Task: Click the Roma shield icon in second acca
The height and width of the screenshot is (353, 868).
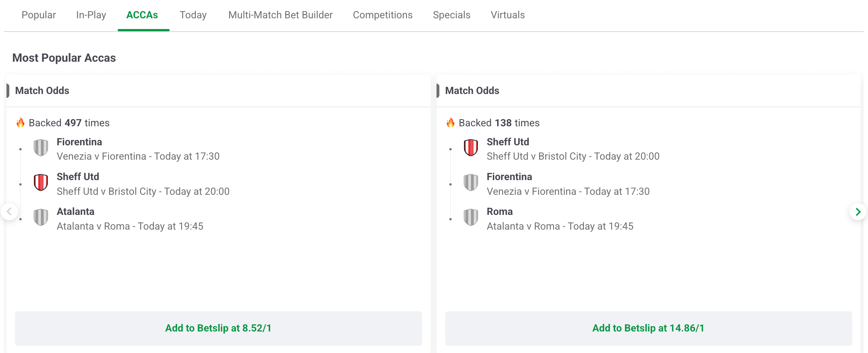Action: (x=471, y=217)
